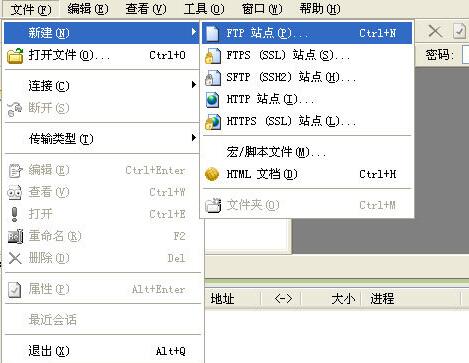Image resolution: width=469 pixels, height=363 pixels.
Task: Open the 工具(O) menu
Action: pos(204,9)
